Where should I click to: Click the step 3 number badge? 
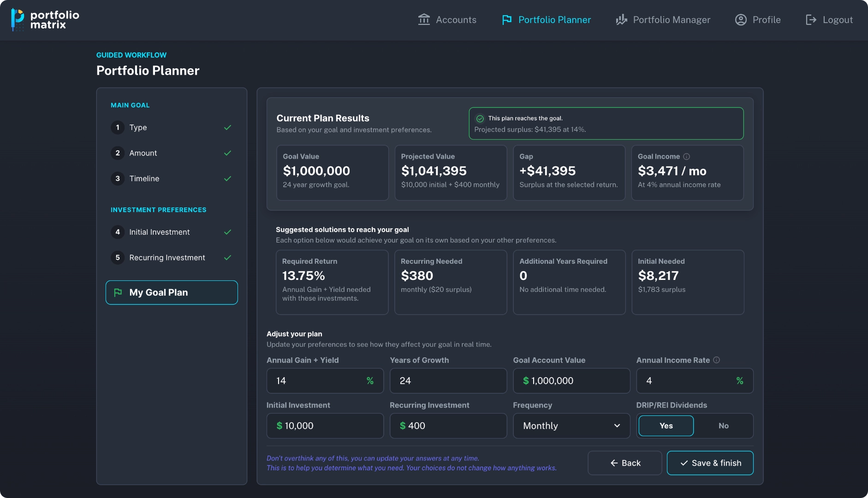tap(118, 178)
